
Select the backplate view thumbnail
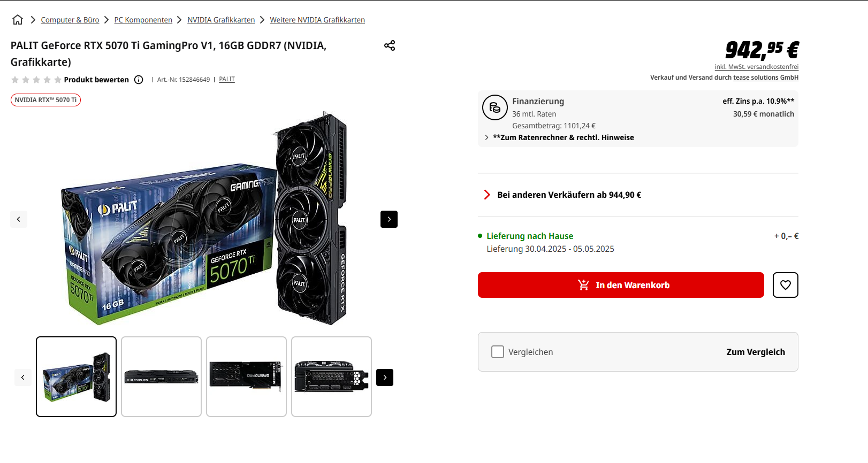246,376
